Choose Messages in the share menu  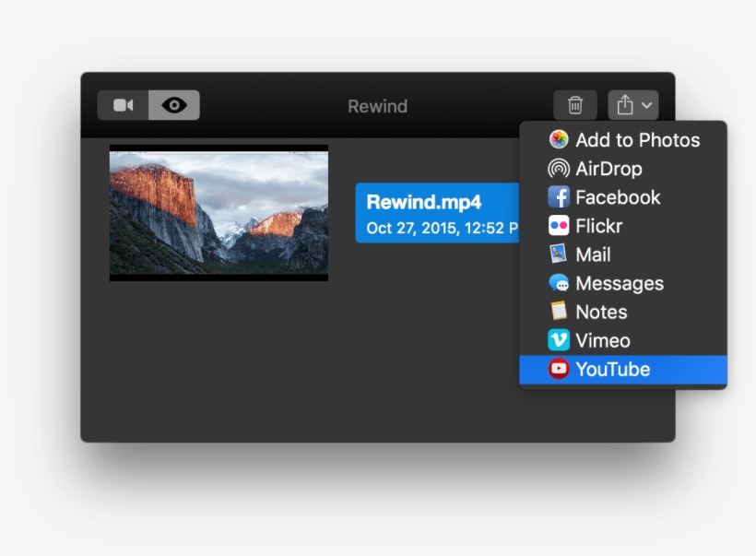click(623, 283)
